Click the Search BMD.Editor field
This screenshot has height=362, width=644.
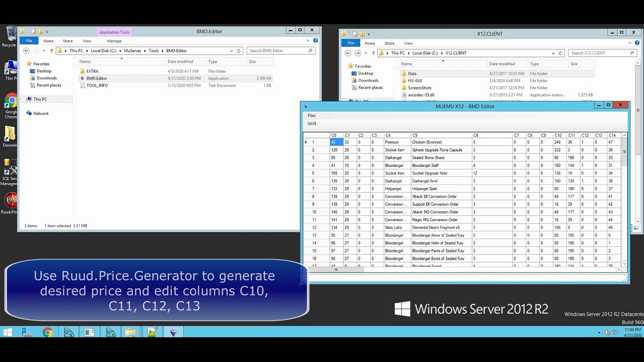coord(282,51)
